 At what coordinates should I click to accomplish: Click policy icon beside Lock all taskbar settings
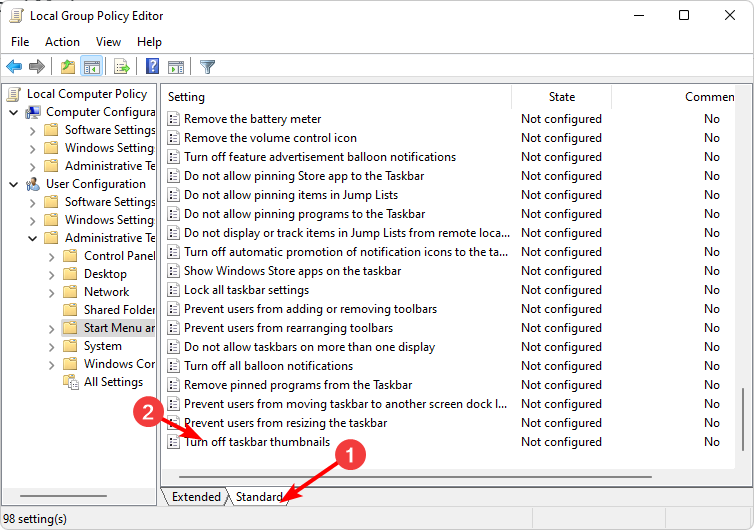point(173,290)
